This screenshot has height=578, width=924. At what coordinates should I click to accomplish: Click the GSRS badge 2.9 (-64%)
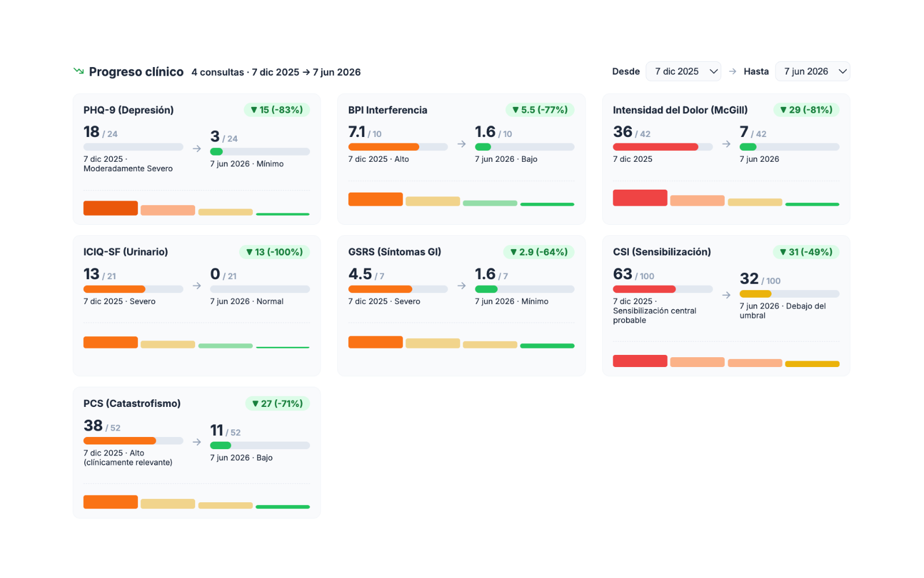click(x=539, y=252)
